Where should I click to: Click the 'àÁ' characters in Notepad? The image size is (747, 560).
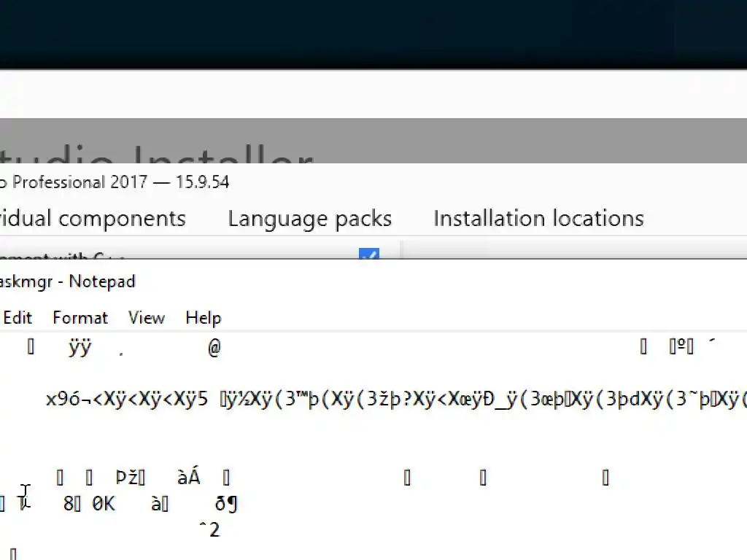[189, 476]
